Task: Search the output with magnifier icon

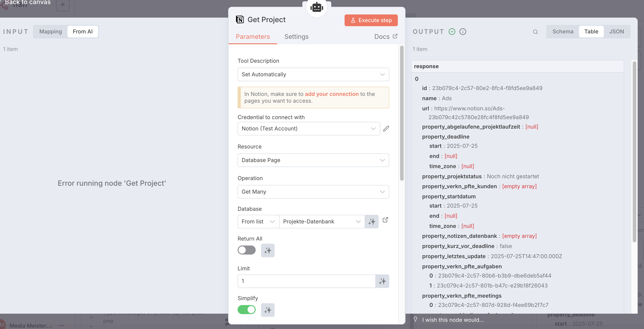Action: pyautogui.click(x=535, y=32)
